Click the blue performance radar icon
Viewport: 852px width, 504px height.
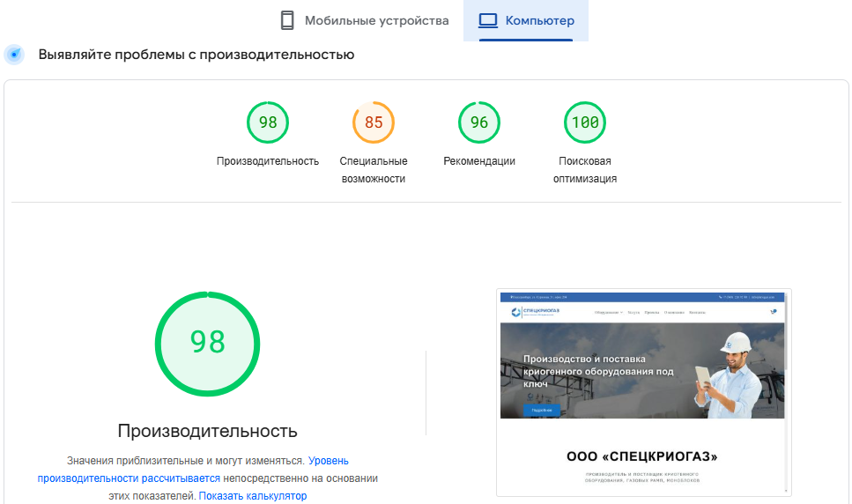15,55
